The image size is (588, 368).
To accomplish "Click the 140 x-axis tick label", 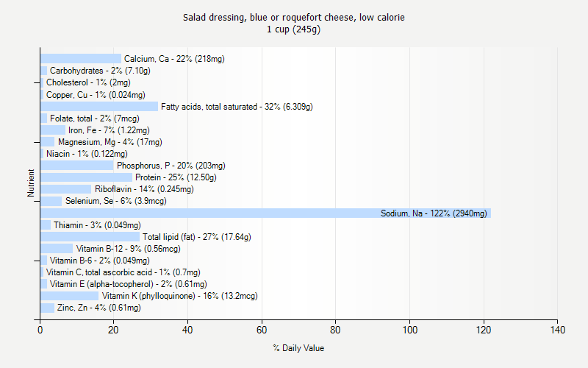I will click(557, 330).
